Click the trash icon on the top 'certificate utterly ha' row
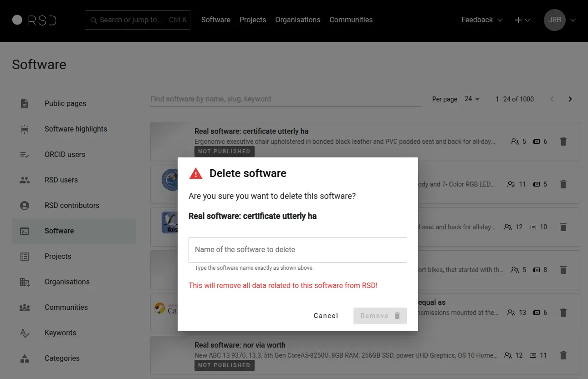Viewport: 588px width, 379px height. tap(563, 141)
